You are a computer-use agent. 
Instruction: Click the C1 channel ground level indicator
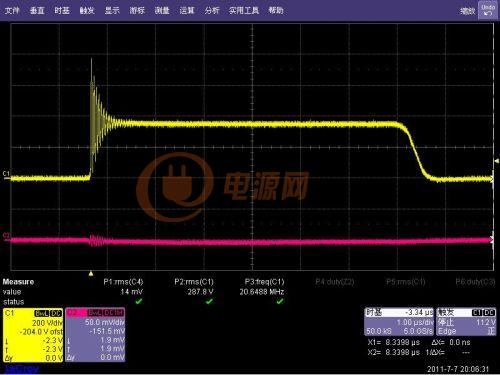[6, 174]
